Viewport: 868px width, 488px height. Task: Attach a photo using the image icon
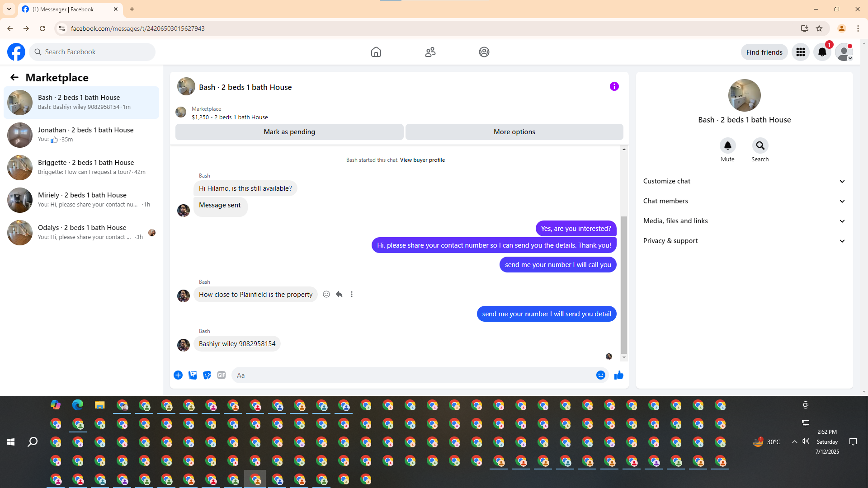(x=193, y=375)
